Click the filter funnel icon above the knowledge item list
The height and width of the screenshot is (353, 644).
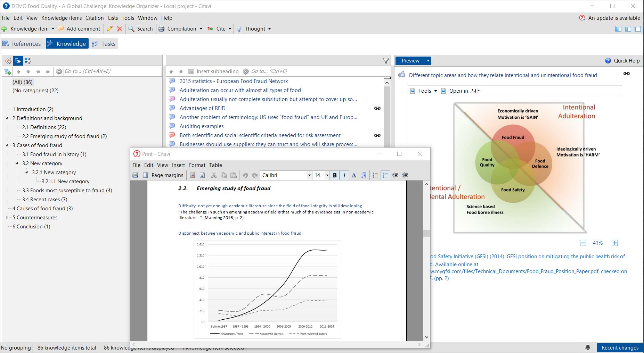[386, 61]
